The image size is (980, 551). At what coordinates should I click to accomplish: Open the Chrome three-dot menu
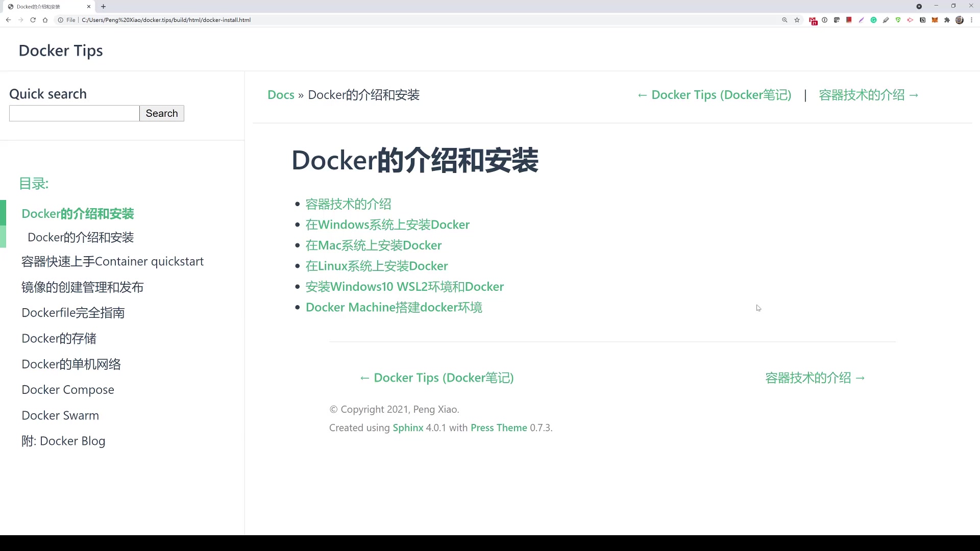point(972,20)
